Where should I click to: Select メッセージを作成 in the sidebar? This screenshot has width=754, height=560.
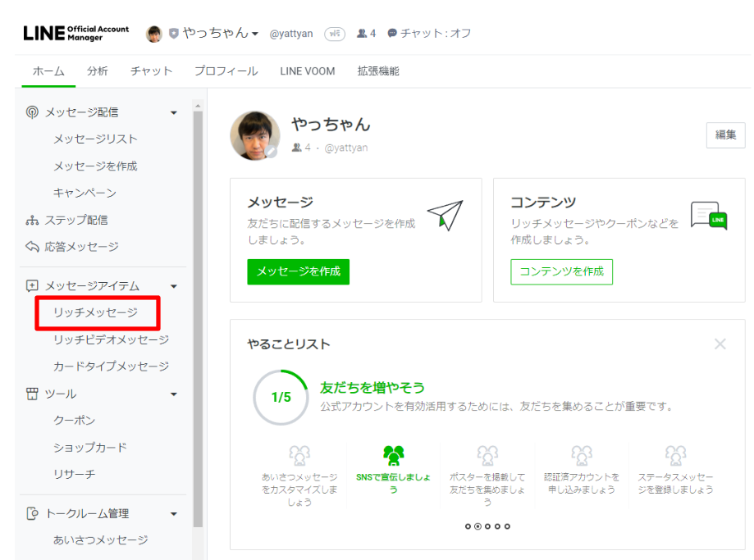(x=95, y=166)
